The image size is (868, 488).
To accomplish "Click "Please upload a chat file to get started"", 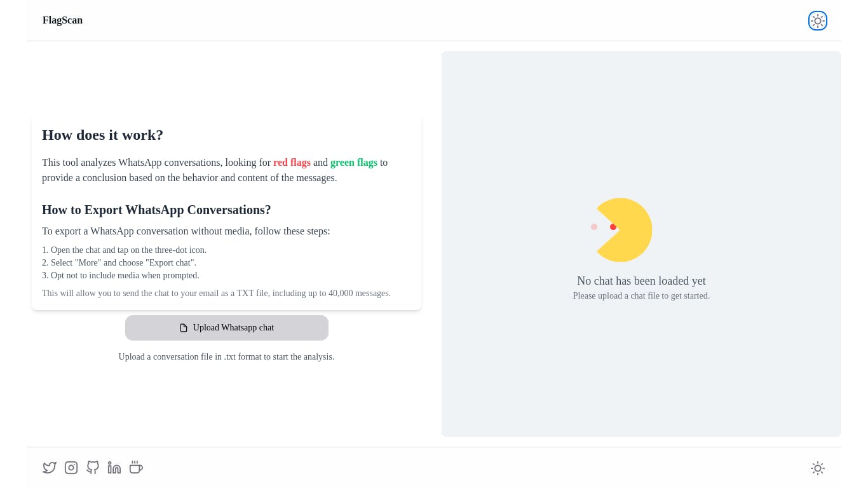I will coord(641,296).
